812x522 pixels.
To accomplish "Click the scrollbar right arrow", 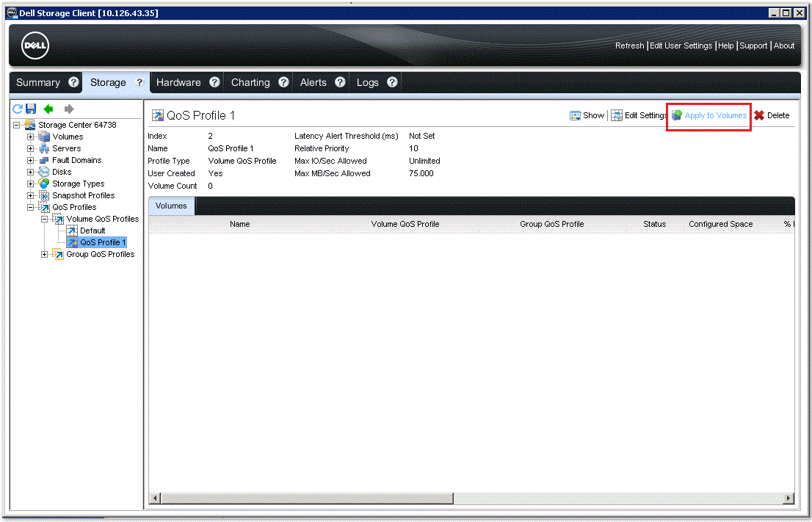I will tap(789, 499).
